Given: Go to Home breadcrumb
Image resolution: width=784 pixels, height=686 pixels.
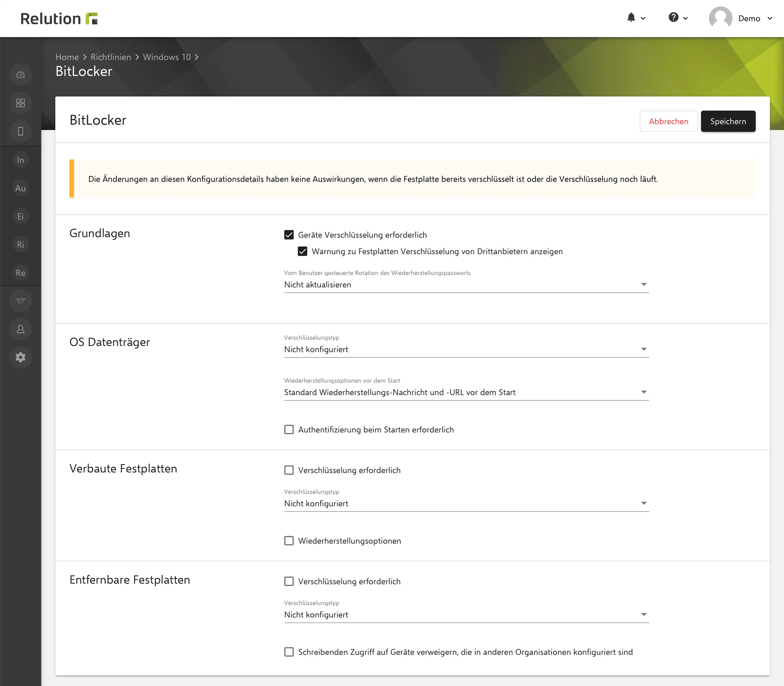Looking at the screenshot, I should 67,57.
